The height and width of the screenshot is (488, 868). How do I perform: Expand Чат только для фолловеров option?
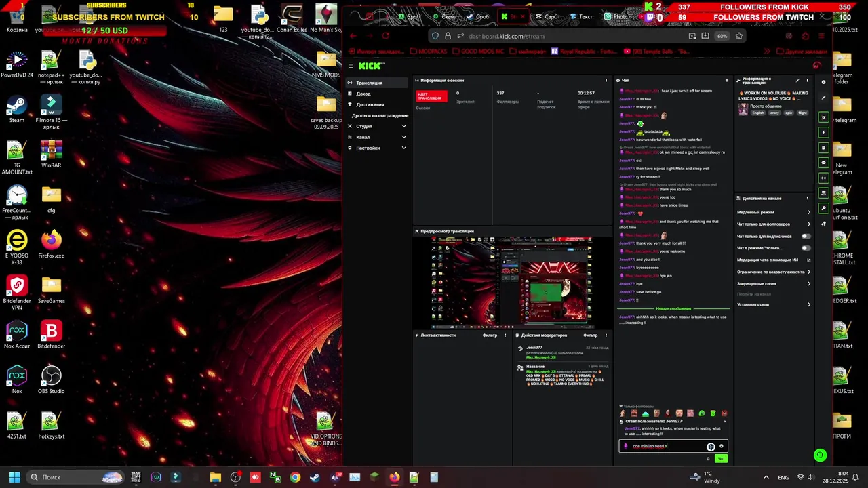[773, 224]
